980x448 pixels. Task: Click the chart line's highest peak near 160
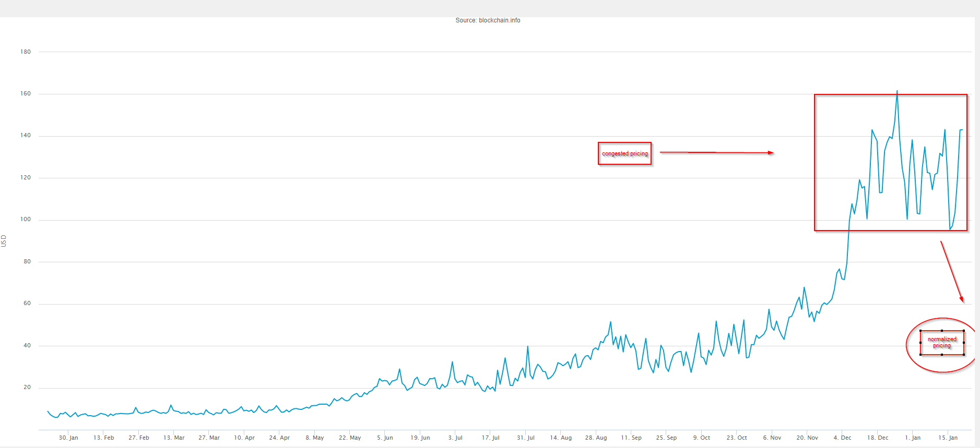pyautogui.click(x=897, y=91)
